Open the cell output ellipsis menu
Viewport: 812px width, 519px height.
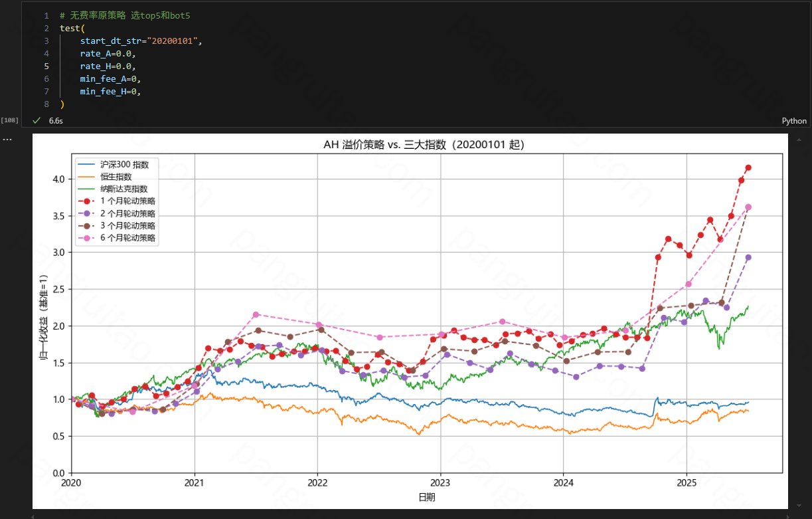[7, 139]
